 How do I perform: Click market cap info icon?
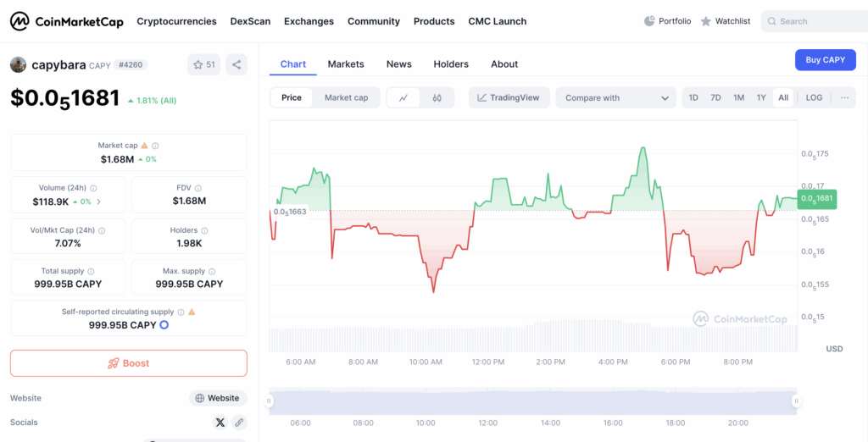155,146
